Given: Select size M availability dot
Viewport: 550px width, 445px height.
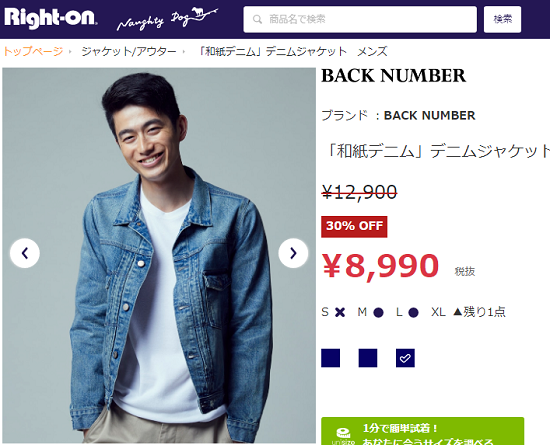Looking at the screenshot, I should pos(378,312).
